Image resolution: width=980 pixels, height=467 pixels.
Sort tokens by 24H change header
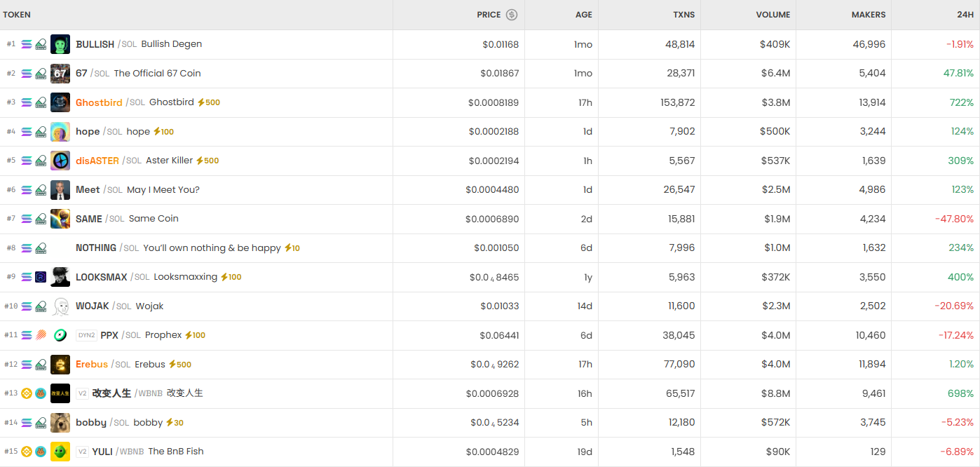(x=965, y=15)
